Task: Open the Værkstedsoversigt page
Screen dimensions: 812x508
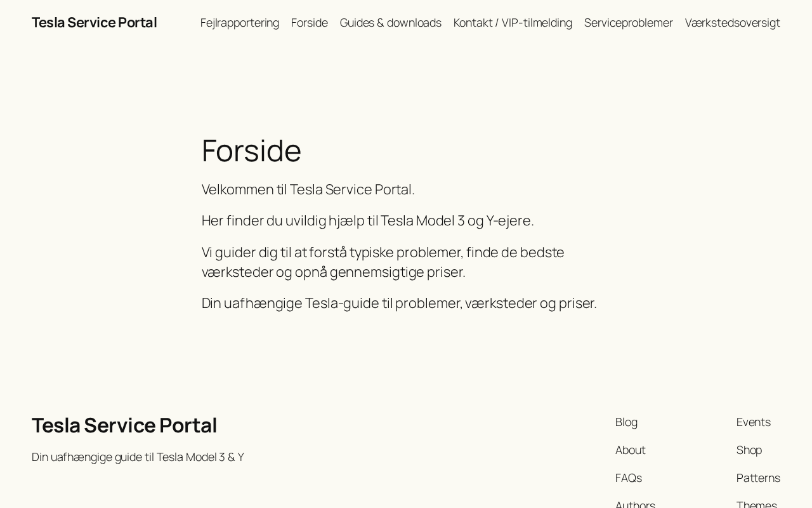Action: (732, 23)
